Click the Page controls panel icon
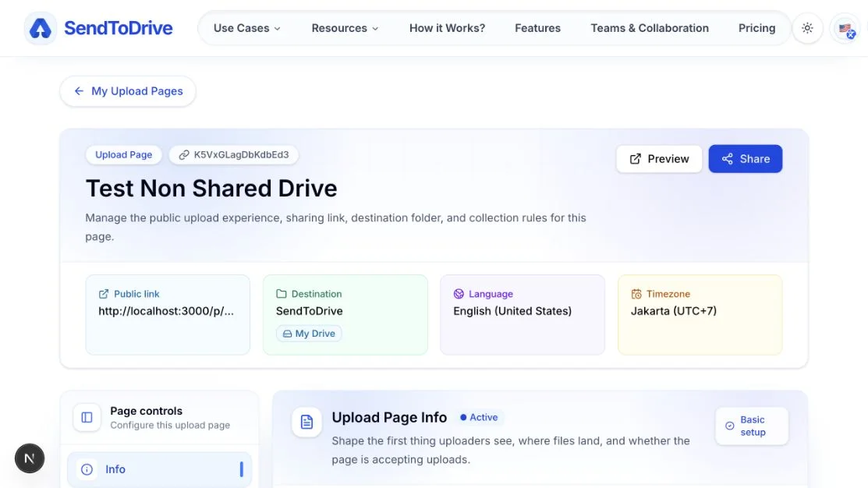 (x=87, y=418)
